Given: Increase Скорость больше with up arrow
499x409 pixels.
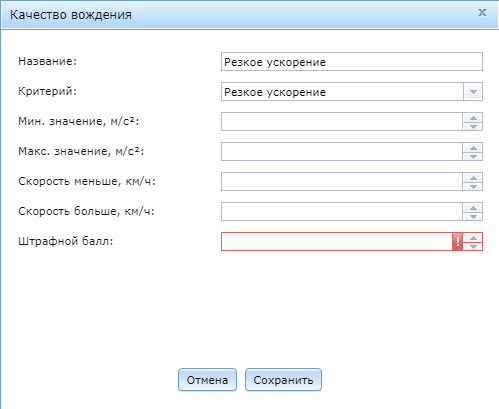Looking at the screenshot, I should 473,207.
